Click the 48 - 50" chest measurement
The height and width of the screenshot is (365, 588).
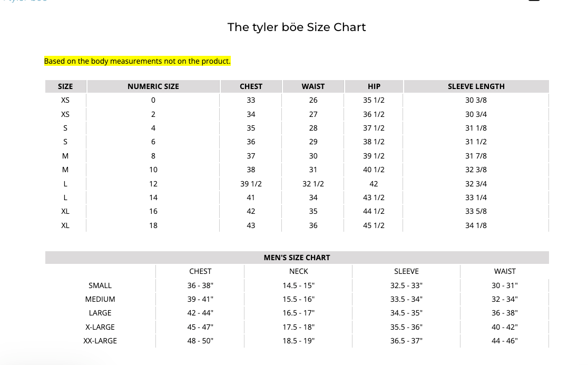click(200, 341)
